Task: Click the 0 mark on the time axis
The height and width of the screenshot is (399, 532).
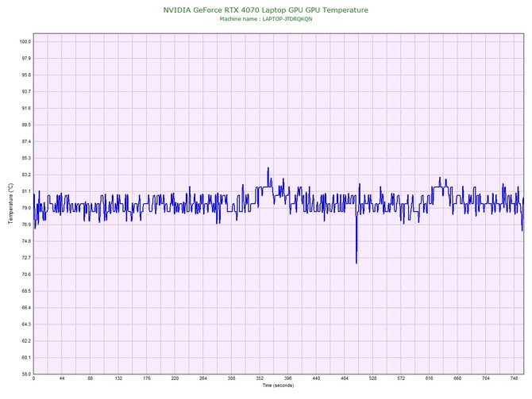Action: tap(33, 379)
